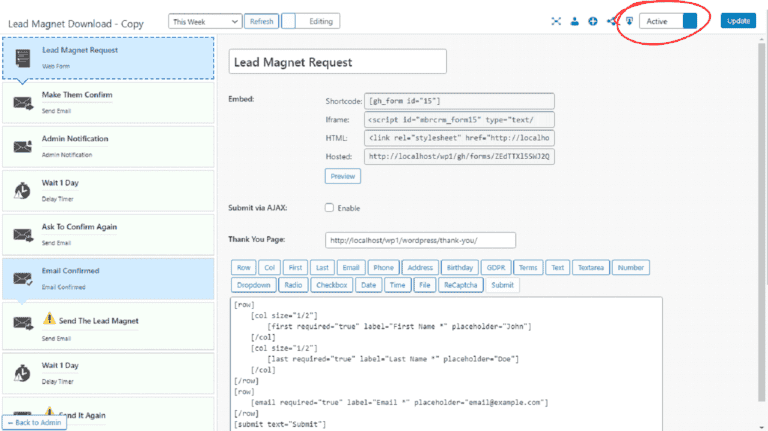Click the share funnel icon
This screenshot has height=431, width=768.
611,21
